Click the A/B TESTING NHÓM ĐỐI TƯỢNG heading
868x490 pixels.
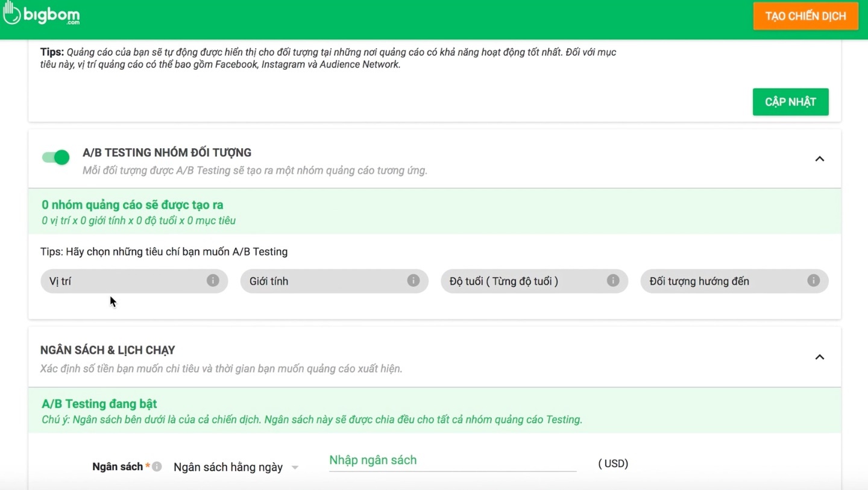click(x=167, y=152)
